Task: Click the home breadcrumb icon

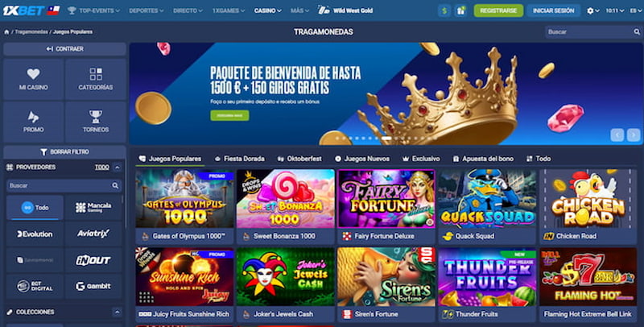Action: pyautogui.click(x=6, y=32)
